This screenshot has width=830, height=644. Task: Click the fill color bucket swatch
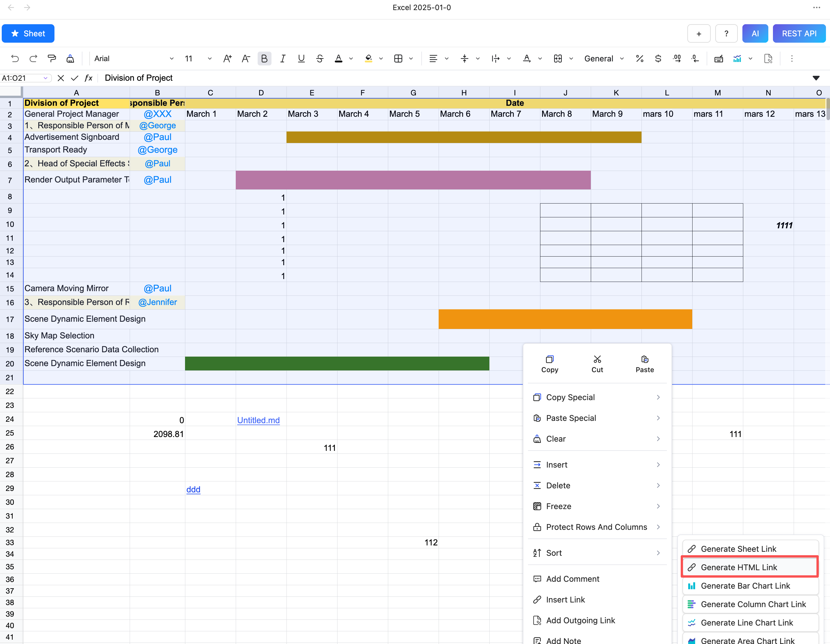368,59
